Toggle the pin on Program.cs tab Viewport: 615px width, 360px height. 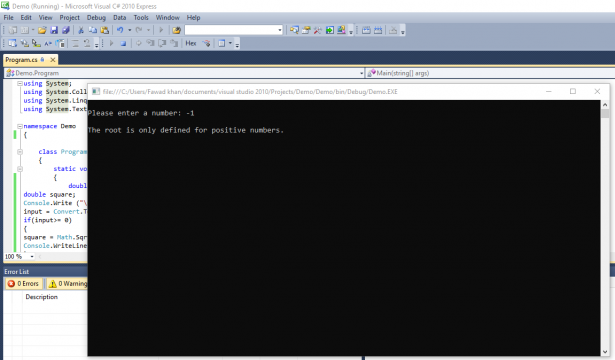[43, 60]
